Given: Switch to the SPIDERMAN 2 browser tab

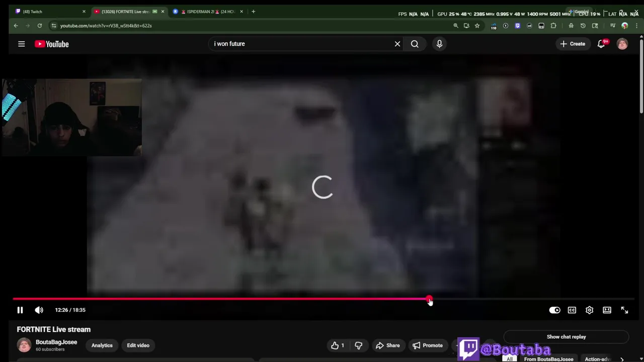Looking at the screenshot, I should [x=209, y=12].
